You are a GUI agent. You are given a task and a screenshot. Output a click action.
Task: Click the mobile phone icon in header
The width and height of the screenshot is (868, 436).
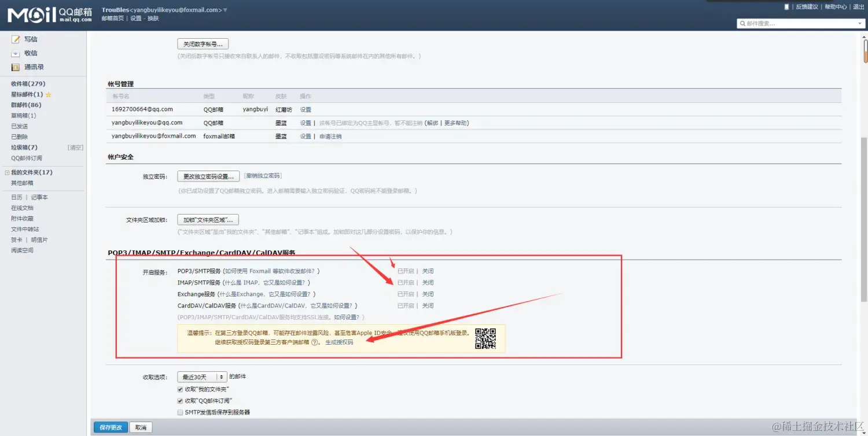pyautogui.click(x=786, y=7)
